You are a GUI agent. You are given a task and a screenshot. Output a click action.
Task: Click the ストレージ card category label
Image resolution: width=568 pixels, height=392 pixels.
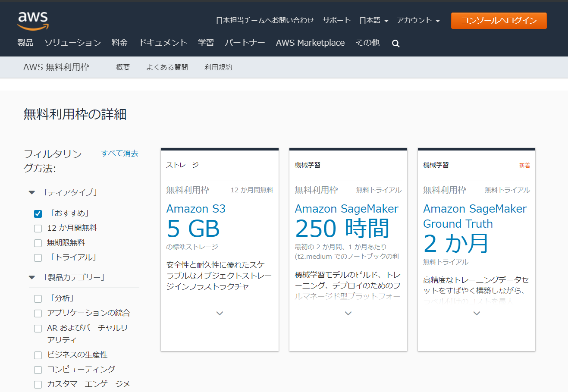pyautogui.click(x=182, y=165)
